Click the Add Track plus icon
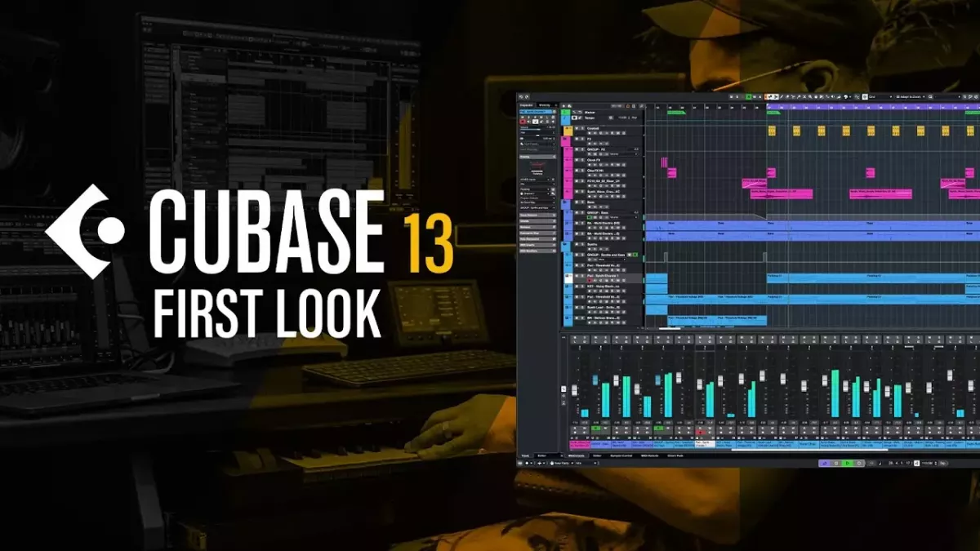980x551 pixels. (x=563, y=105)
